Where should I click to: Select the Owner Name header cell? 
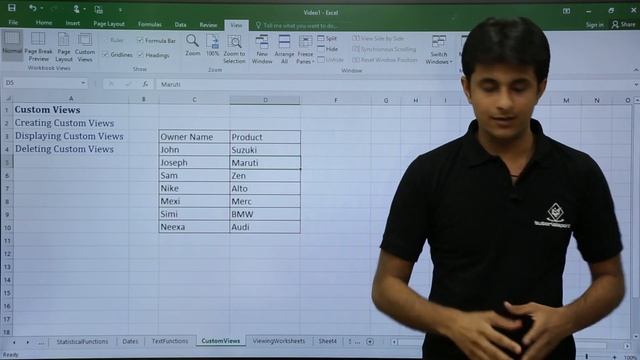[x=194, y=137]
